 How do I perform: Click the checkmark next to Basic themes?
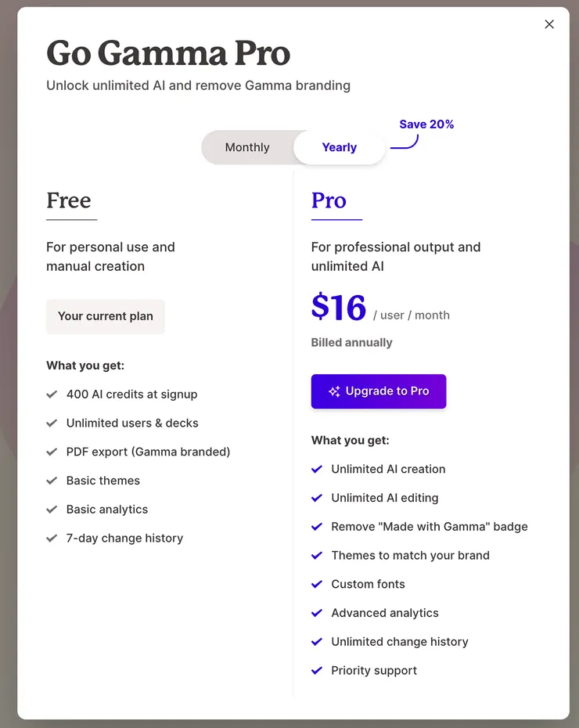click(52, 481)
